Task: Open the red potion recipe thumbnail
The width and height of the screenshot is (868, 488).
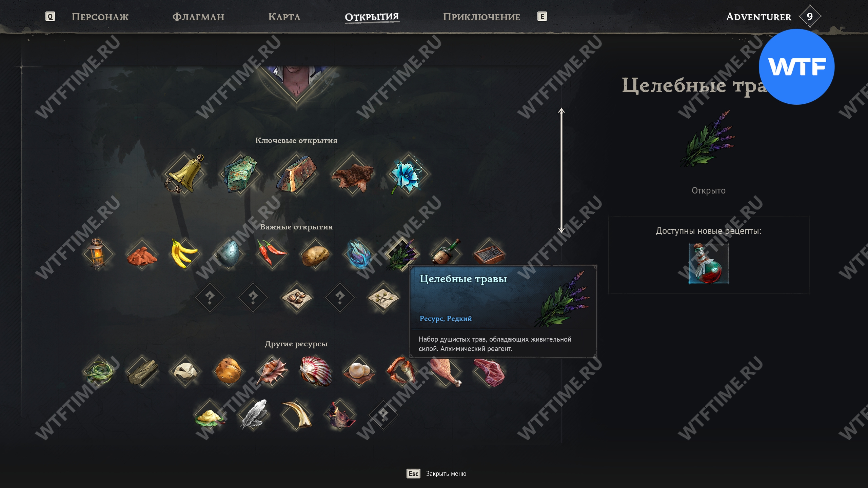Action: click(709, 263)
